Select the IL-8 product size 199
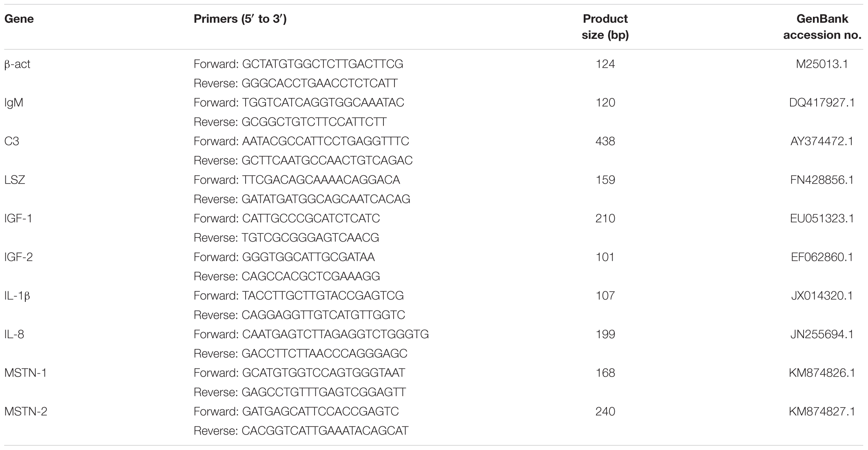The image size is (868, 450). click(605, 335)
